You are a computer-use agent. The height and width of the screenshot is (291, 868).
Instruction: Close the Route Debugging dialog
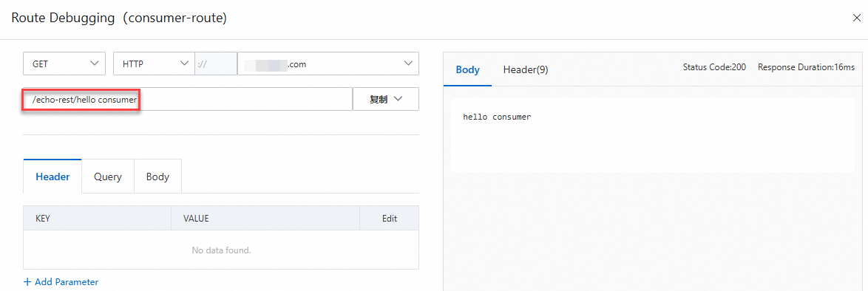pos(856,18)
